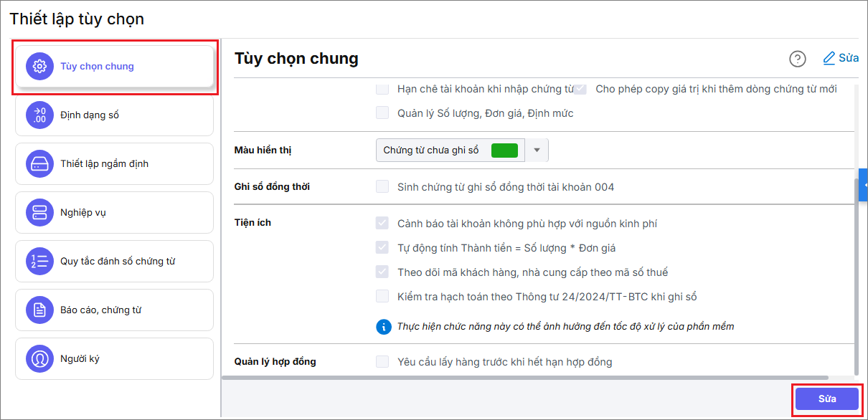This screenshot has width=868, height=420.
Task: Check Kiểm tra hạch toán theo Thông tư 24/2024
Action: 382,296
